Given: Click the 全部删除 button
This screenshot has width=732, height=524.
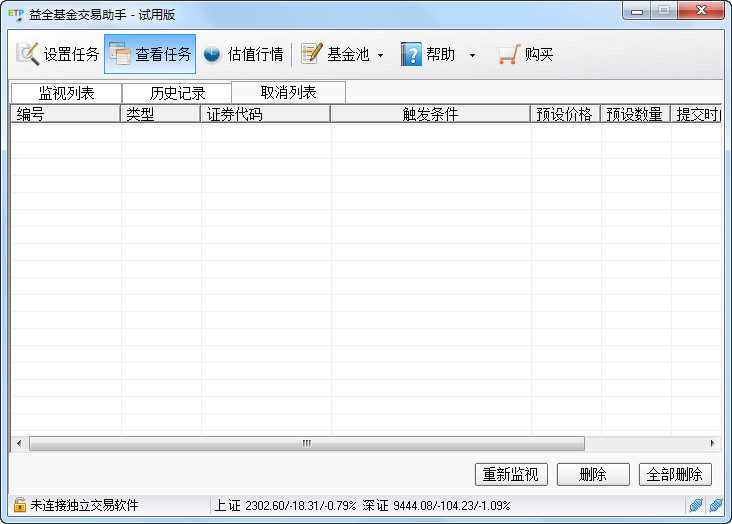Looking at the screenshot, I should 675,474.
